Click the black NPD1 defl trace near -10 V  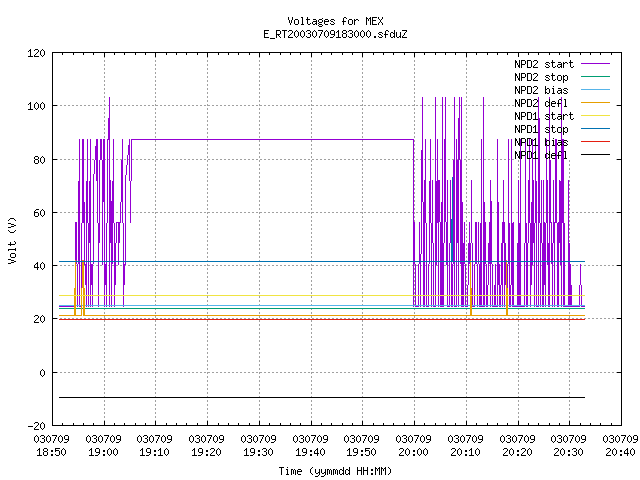click(322, 397)
